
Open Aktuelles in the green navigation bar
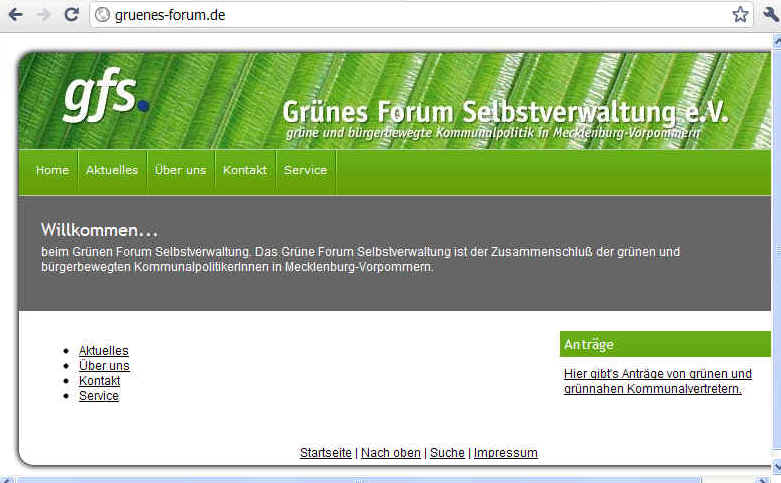112,170
